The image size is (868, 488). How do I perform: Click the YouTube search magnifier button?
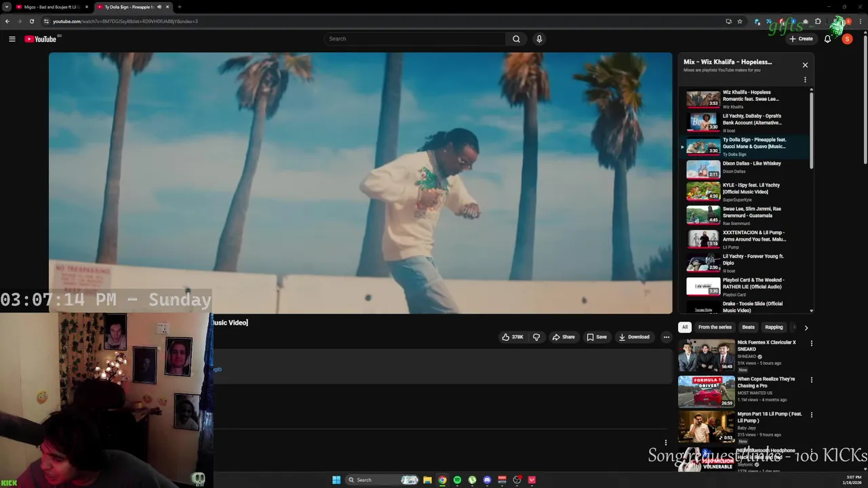tap(516, 39)
